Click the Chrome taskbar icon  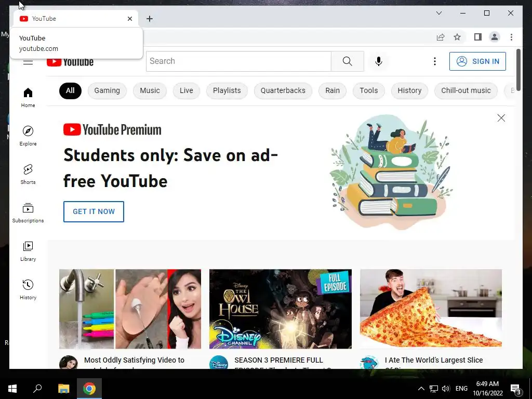pyautogui.click(x=89, y=389)
